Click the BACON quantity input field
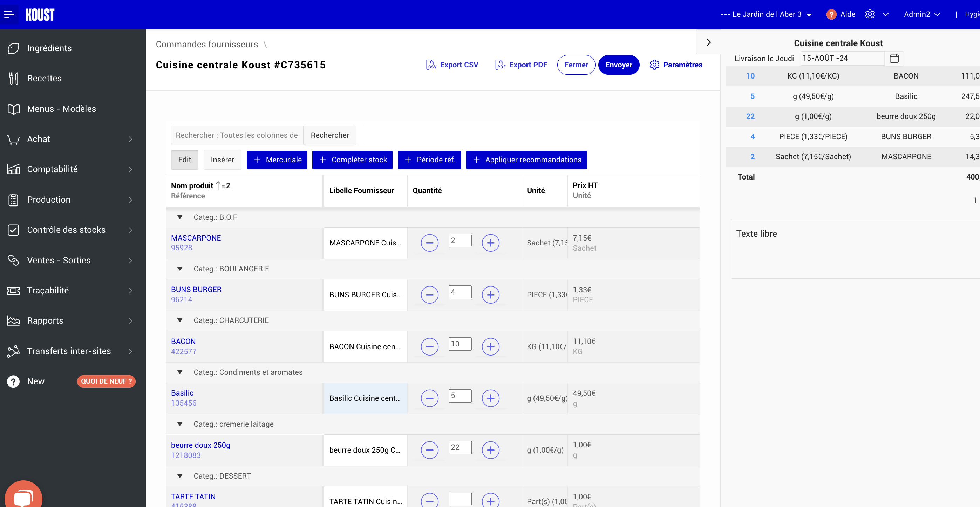The height and width of the screenshot is (507, 980). (460, 344)
